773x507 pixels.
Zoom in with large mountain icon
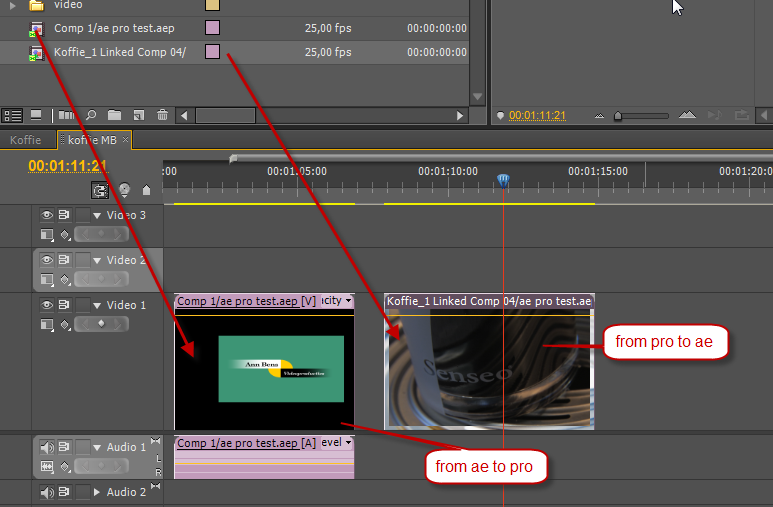coord(687,115)
